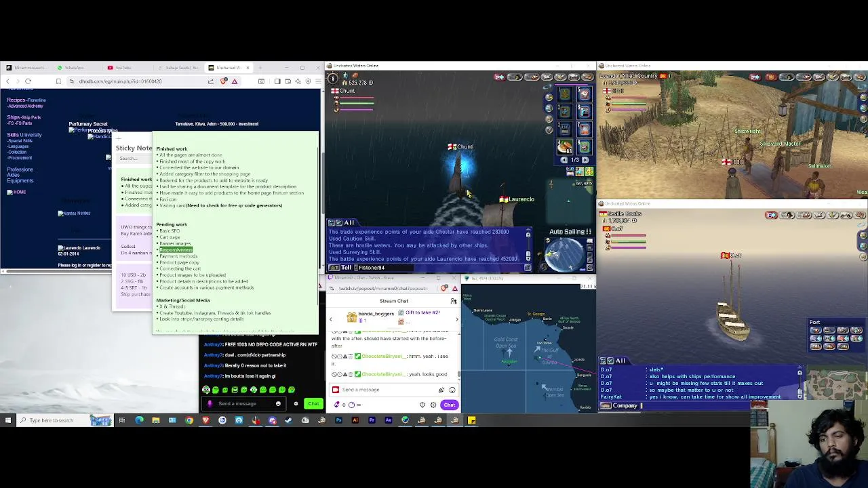Open Illustrator from the taskbar
The width and height of the screenshot is (868, 488).
point(355,420)
